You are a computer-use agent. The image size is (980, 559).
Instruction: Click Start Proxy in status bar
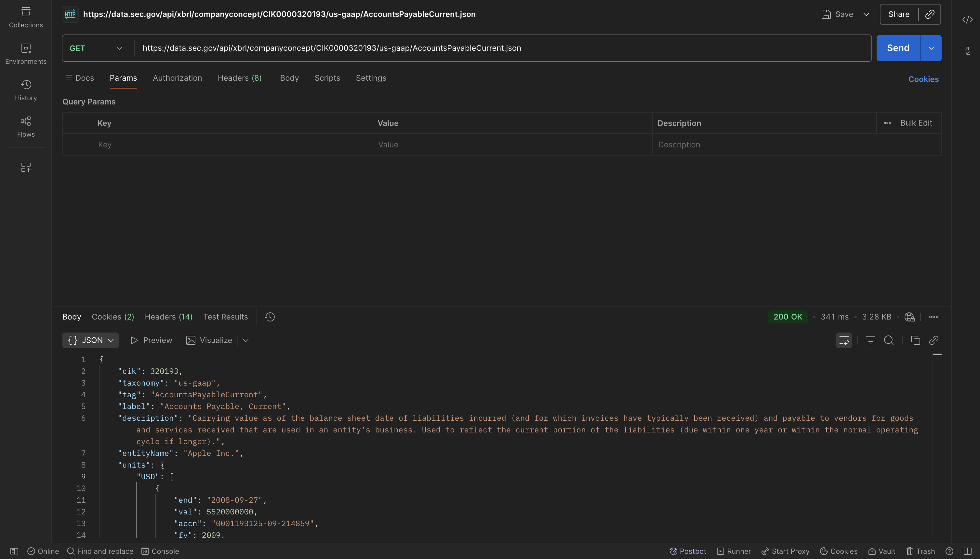point(785,551)
